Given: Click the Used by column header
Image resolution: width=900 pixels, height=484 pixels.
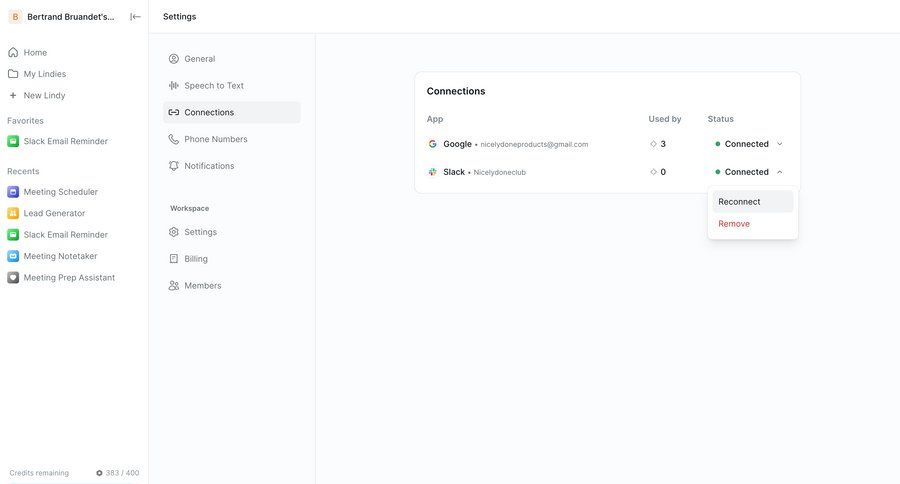Looking at the screenshot, I should tap(665, 119).
